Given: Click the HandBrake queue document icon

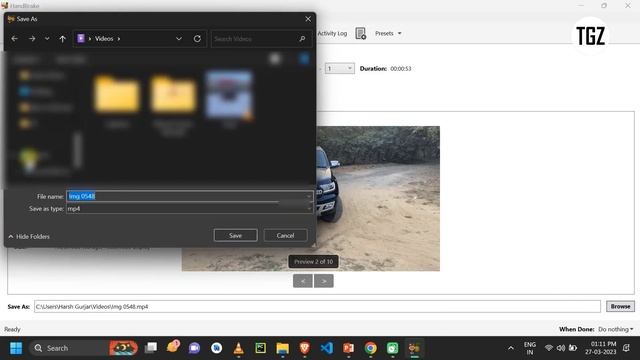Looking at the screenshot, I should pyautogui.click(x=360, y=33).
